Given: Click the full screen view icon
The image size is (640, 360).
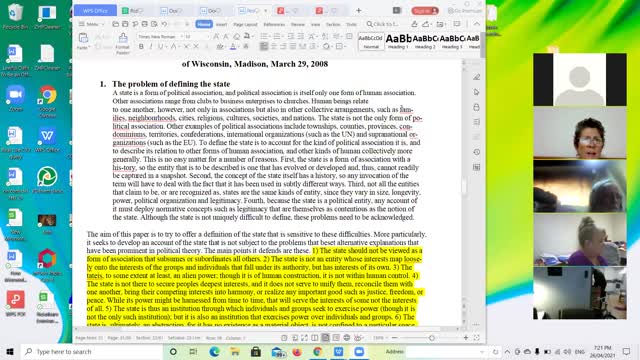Looking at the screenshot, I should (x=304, y=338).
